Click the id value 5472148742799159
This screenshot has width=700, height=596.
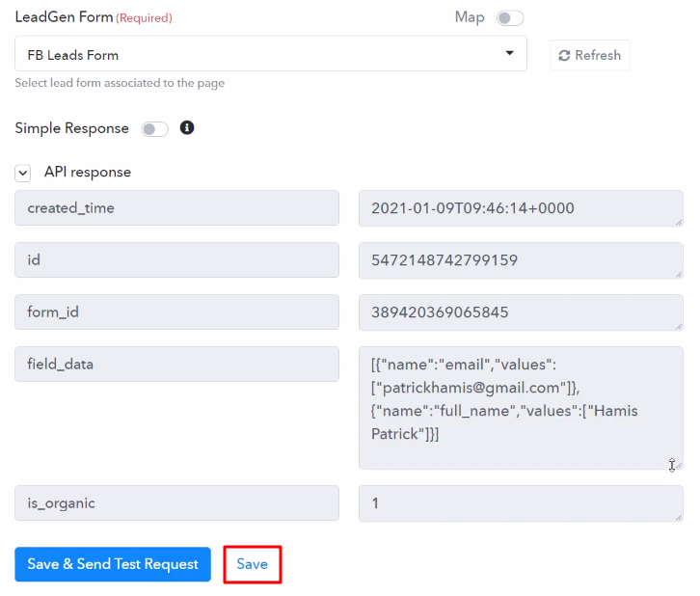[520, 260]
